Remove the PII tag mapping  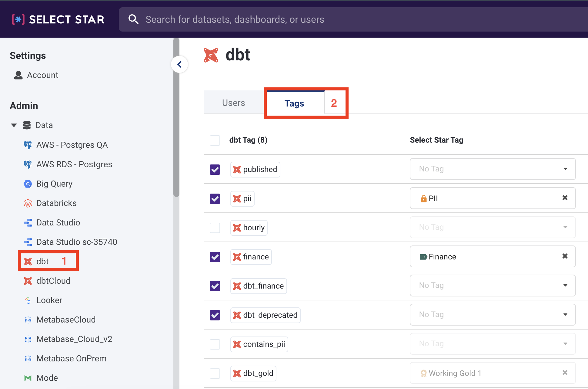(x=565, y=198)
